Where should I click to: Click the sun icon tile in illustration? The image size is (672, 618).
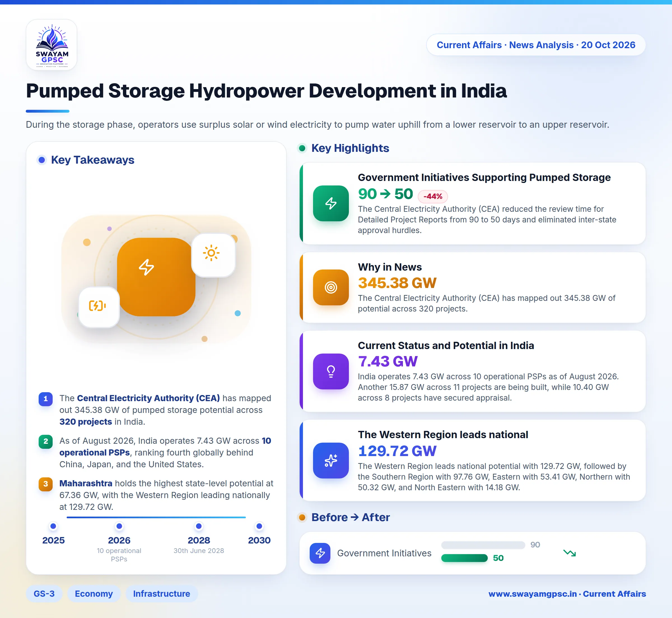[213, 255]
